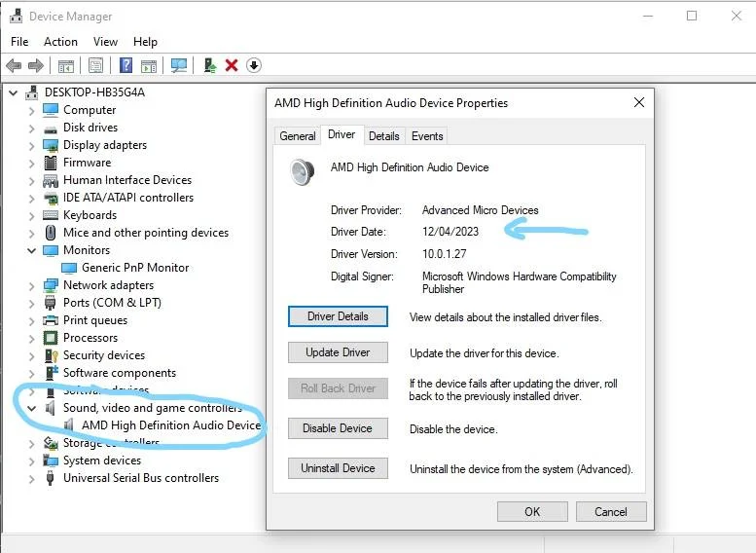Click the Keyboards icon
This screenshot has height=553, width=756.
click(x=51, y=215)
